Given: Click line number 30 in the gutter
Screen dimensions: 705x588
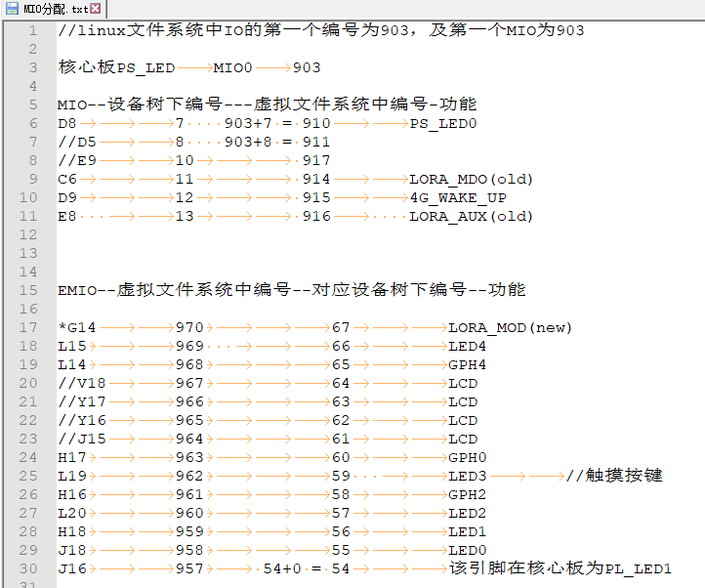Looking at the screenshot, I should [x=28, y=568].
